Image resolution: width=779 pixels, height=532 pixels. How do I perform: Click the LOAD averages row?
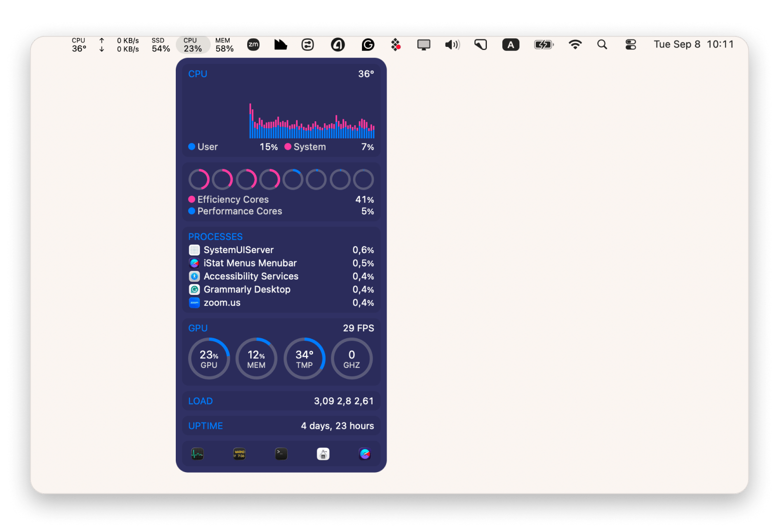coord(281,401)
